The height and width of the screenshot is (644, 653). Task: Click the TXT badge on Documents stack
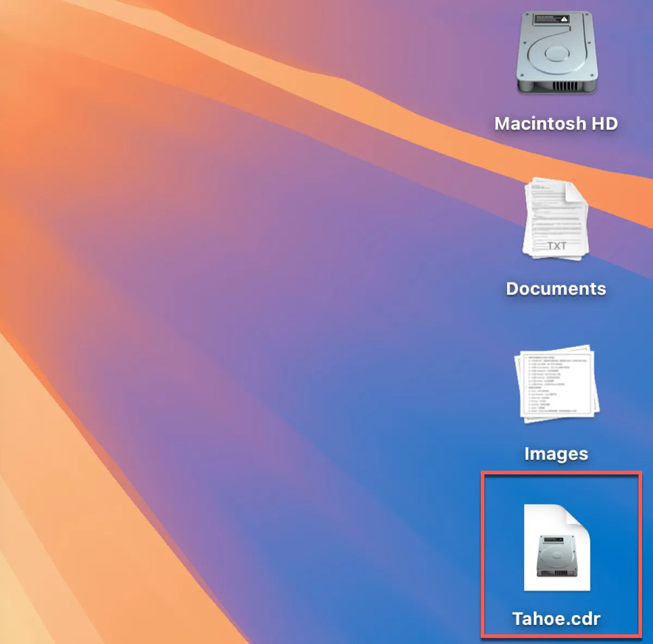click(x=556, y=246)
